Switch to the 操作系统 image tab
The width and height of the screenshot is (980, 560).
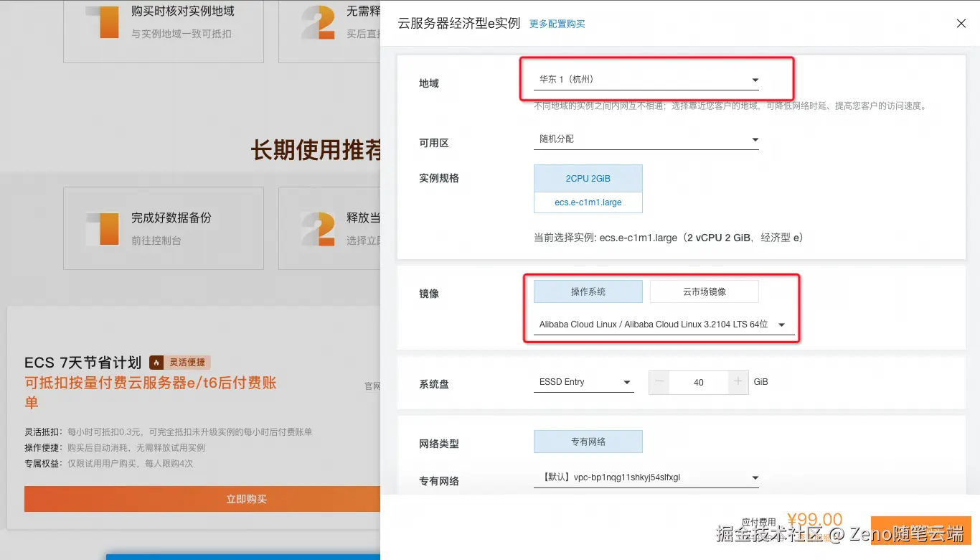click(x=588, y=291)
